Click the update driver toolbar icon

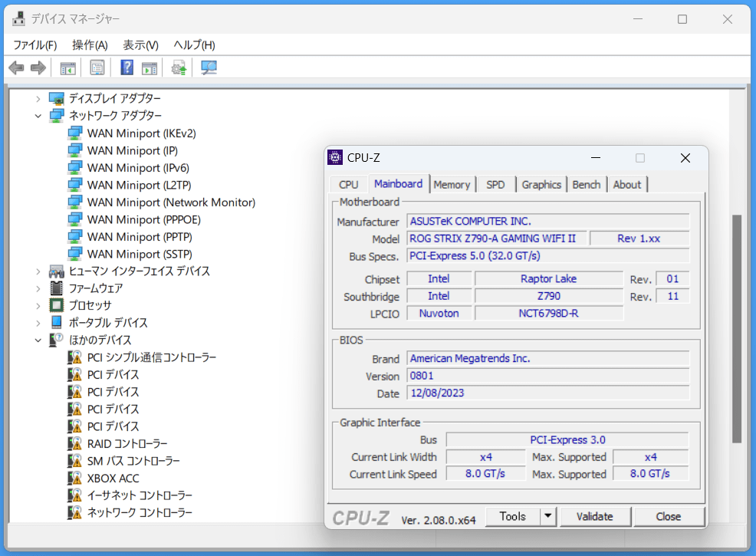coord(179,68)
